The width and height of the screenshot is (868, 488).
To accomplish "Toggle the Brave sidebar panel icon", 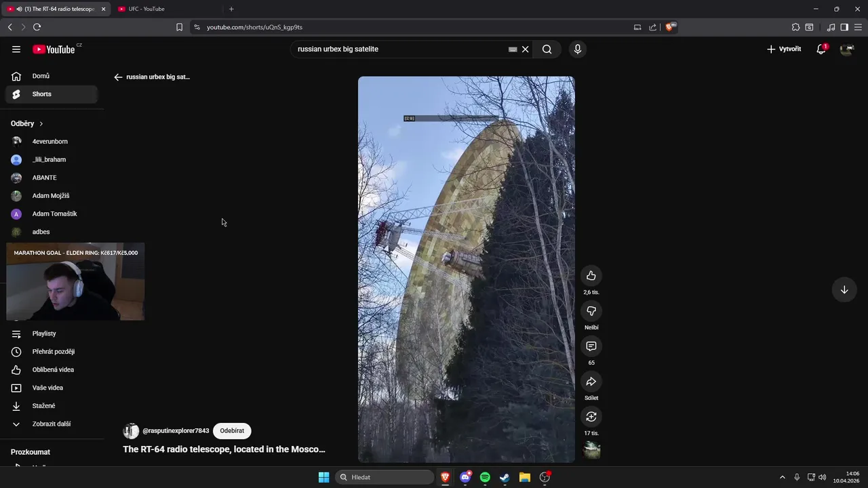I will (x=844, y=27).
